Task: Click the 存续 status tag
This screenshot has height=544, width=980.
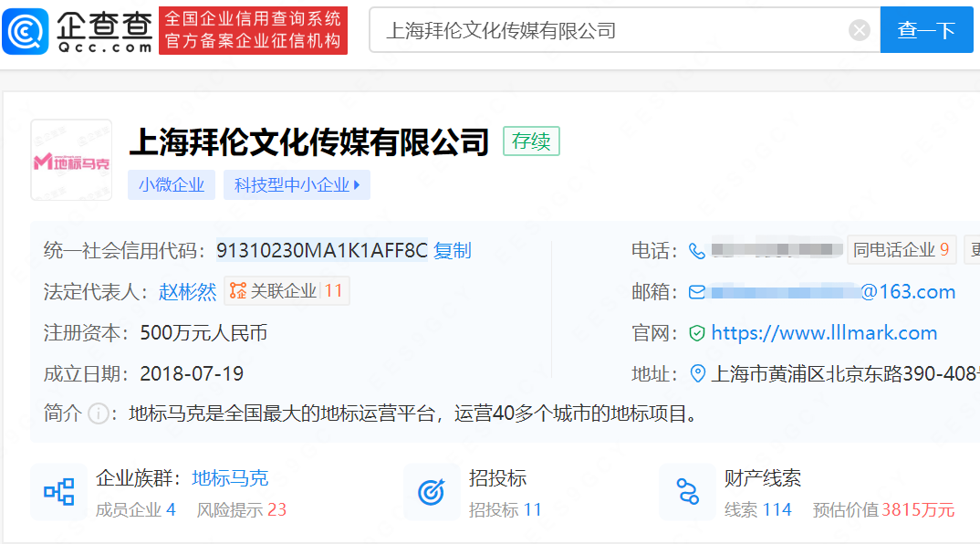Action: click(x=531, y=141)
